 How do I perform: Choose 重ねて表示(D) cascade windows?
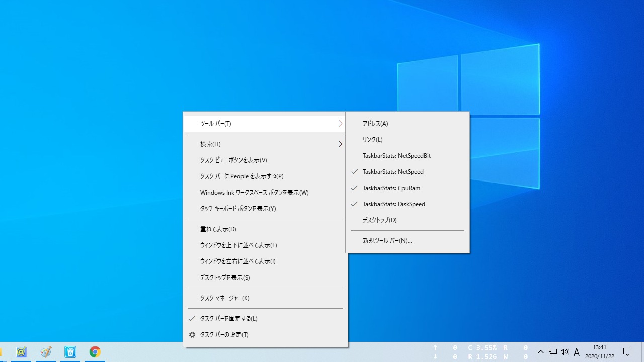coord(265,229)
